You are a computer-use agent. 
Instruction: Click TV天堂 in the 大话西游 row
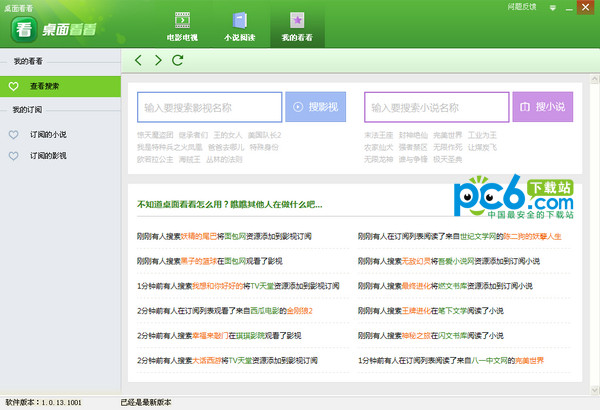[x=239, y=360]
